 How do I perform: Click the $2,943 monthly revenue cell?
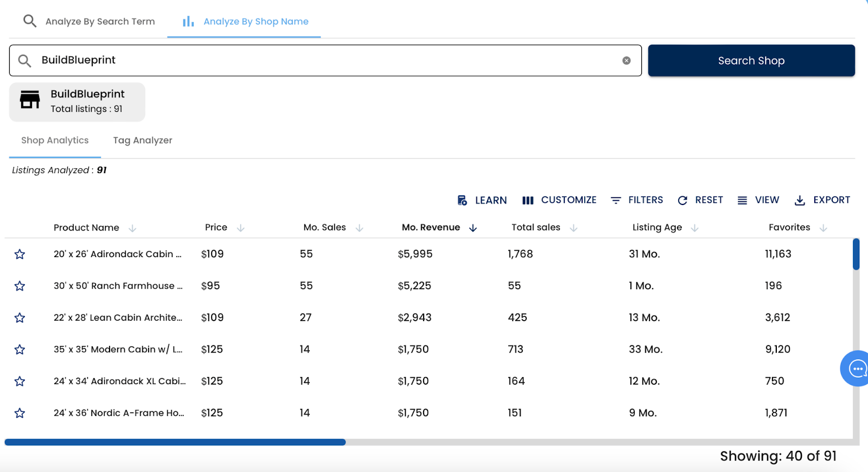tap(414, 317)
